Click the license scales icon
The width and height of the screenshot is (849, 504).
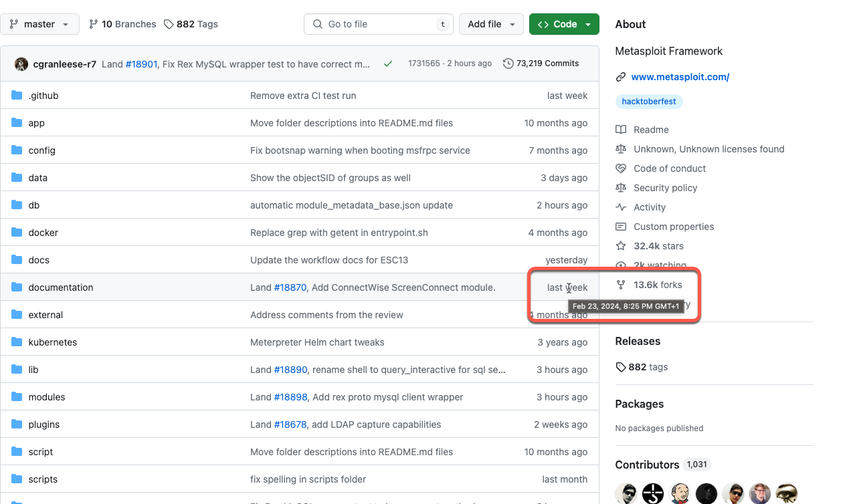(622, 148)
